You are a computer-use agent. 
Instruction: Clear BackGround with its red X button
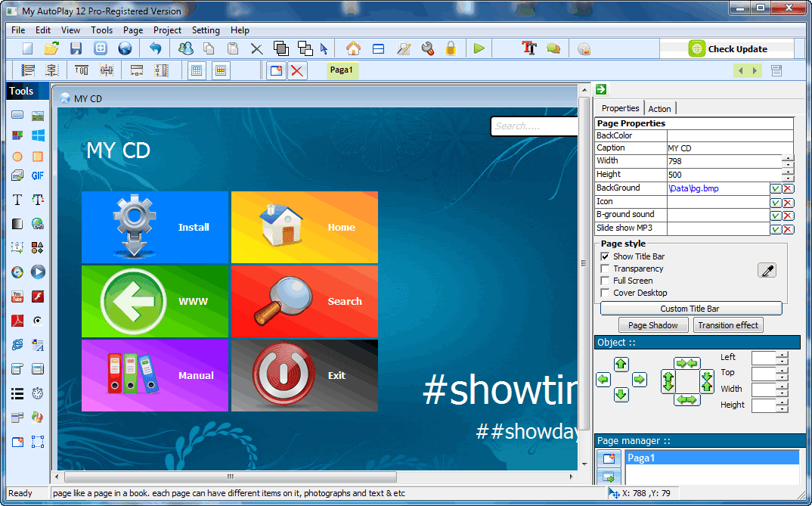pos(788,188)
